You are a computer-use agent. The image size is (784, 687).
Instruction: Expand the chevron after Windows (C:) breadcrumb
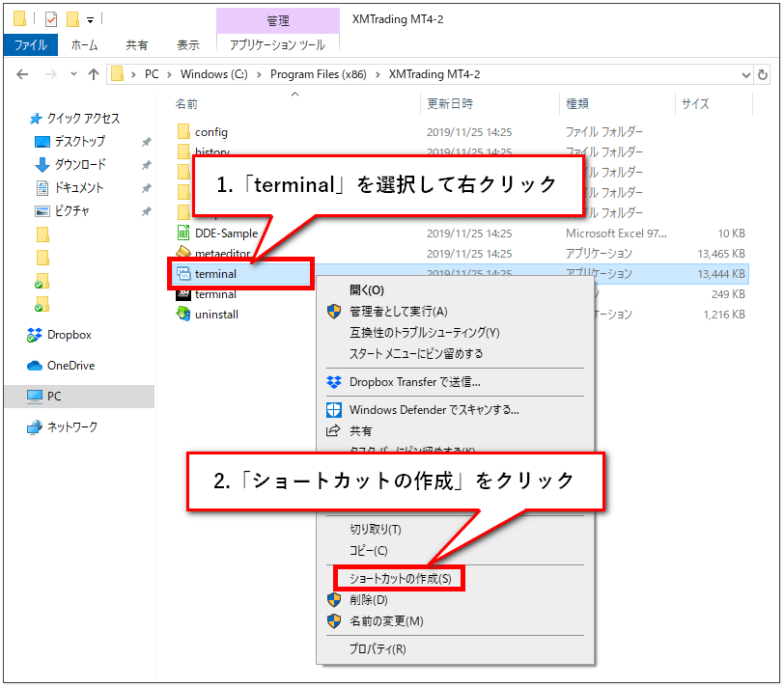pyautogui.click(x=259, y=75)
